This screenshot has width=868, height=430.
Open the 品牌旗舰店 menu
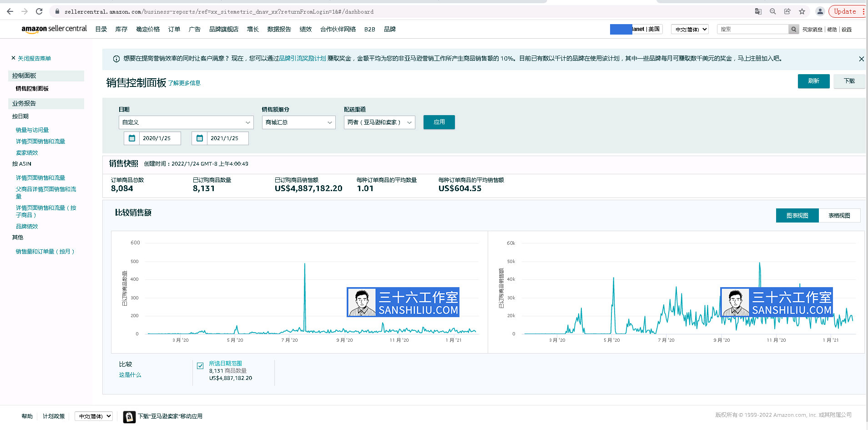point(224,29)
